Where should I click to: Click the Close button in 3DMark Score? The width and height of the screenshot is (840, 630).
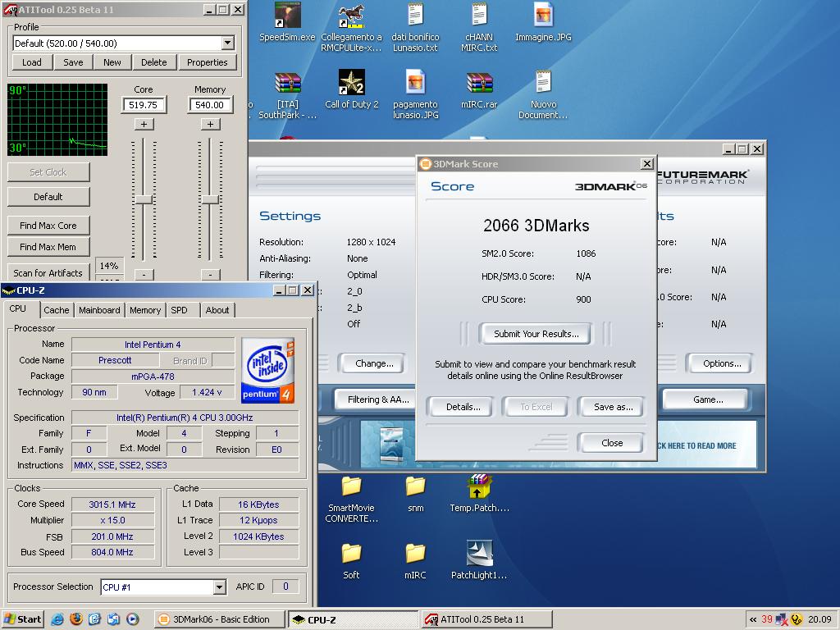pos(612,443)
